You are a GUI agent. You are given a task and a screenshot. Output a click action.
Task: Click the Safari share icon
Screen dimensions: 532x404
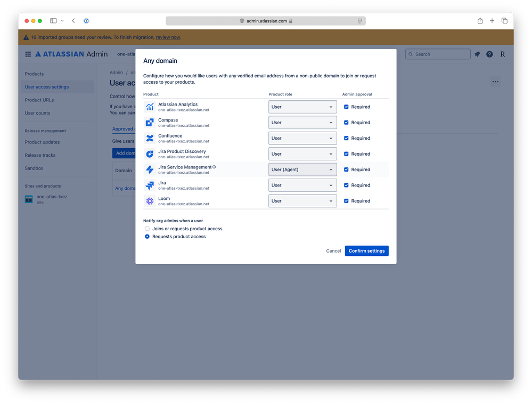[480, 21]
